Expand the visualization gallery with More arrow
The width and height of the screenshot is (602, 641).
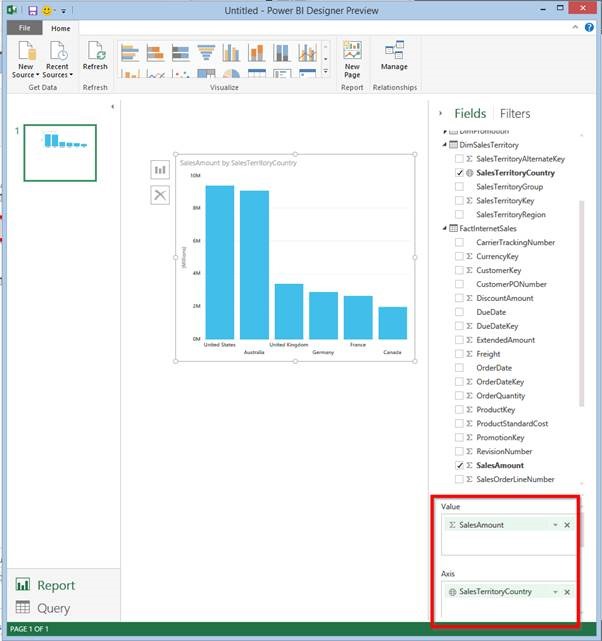tap(326, 72)
